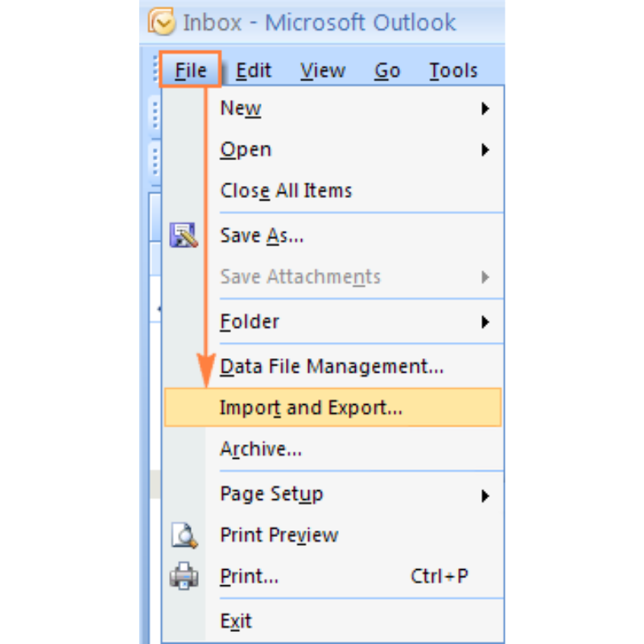Choose Print... from the File menu
Screen dimensions: 644x644
pyautogui.click(x=332, y=576)
